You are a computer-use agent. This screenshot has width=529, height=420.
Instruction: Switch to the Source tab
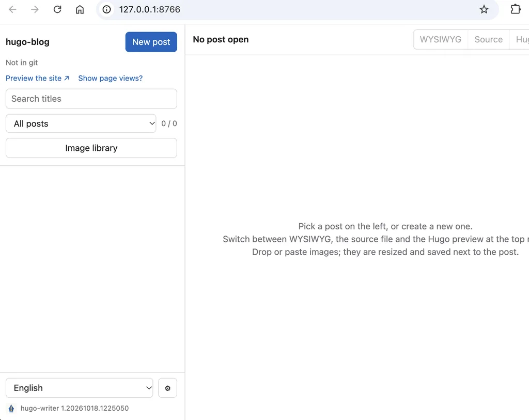[x=489, y=39]
